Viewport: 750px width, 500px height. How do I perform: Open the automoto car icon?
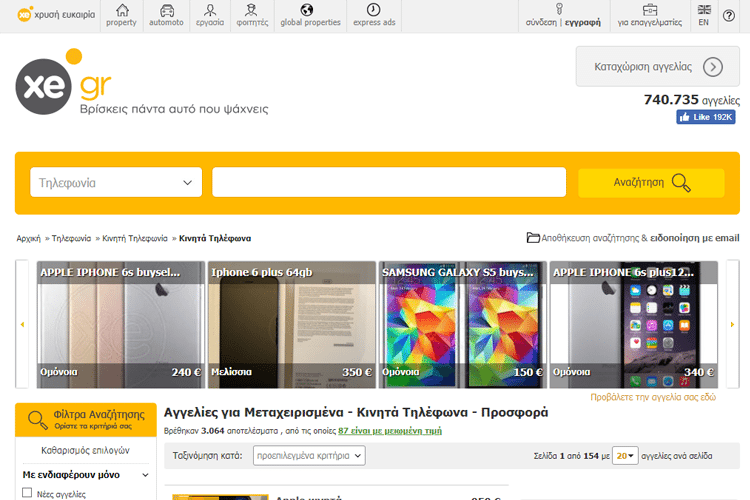pos(167,10)
